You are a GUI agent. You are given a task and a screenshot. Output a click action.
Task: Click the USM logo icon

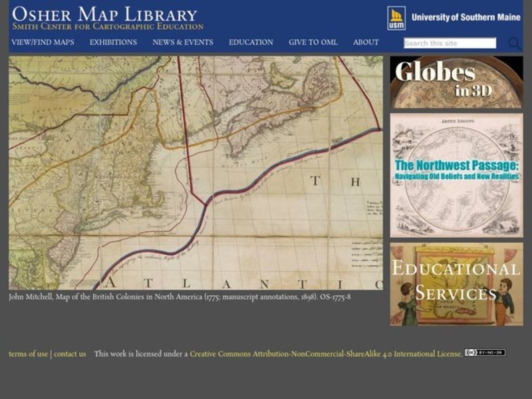click(x=396, y=18)
